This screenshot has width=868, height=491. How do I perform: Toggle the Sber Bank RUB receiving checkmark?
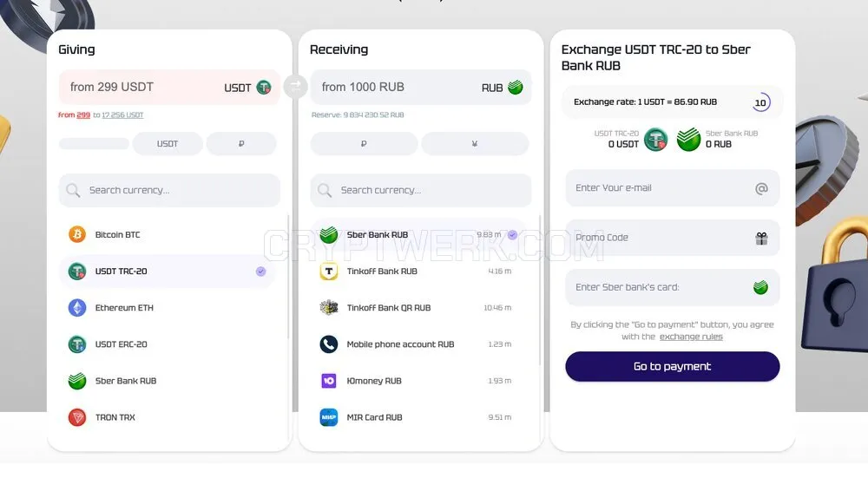(513, 235)
